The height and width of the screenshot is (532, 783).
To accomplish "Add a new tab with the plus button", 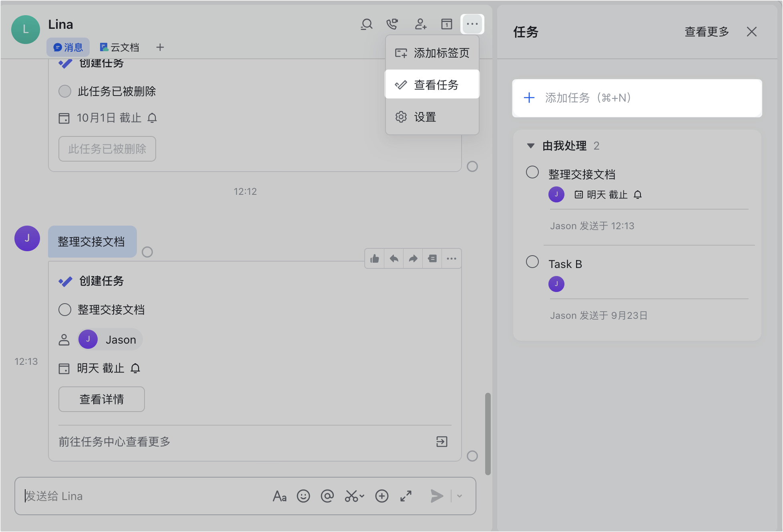I will pyautogui.click(x=160, y=48).
